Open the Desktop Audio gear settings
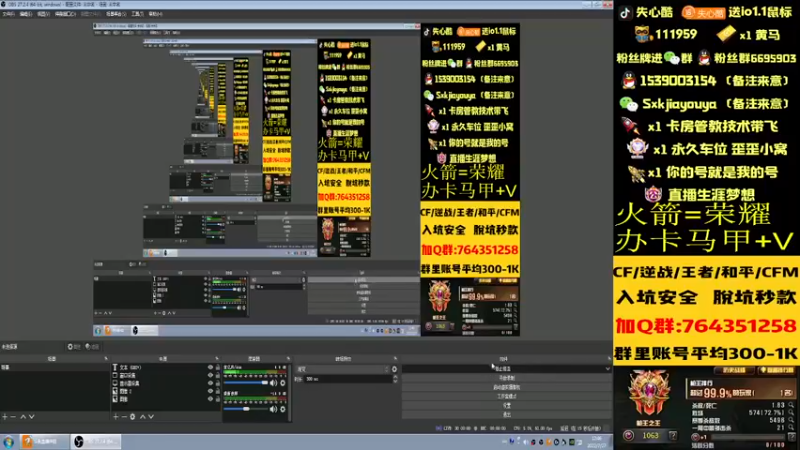 pos(283,409)
